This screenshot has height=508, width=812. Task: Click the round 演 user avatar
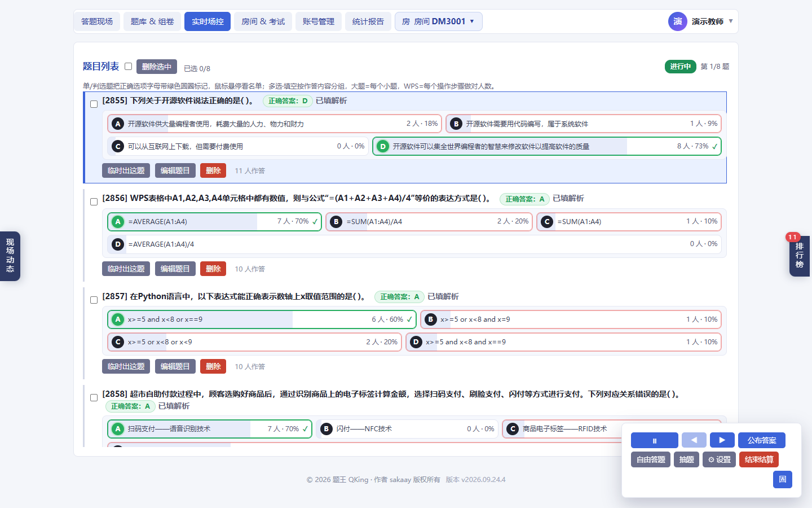(x=677, y=21)
